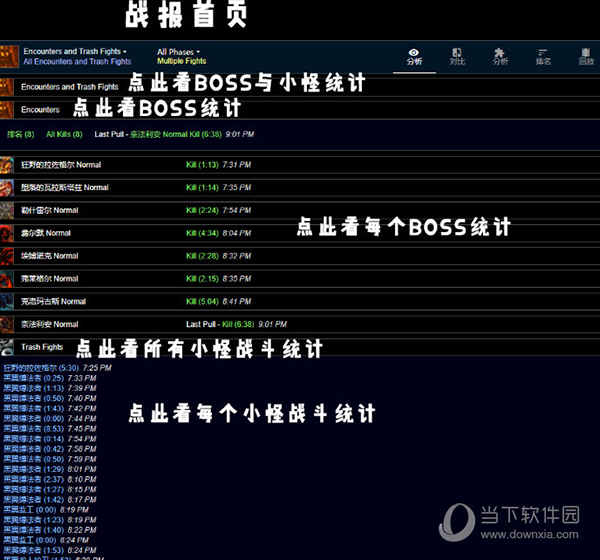Click boss icon beside Kill (2:24) 7:54 PM
The width and height of the screenshot is (600, 560).
point(8,211)
